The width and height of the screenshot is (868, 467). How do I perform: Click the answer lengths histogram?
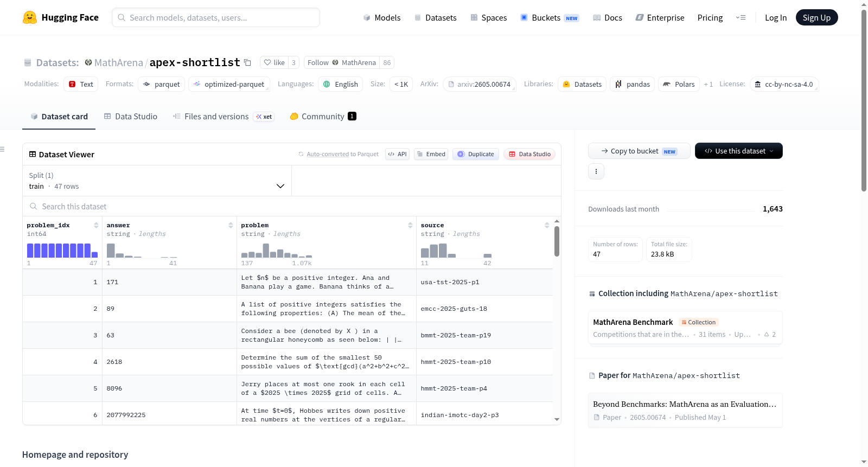(142, 250)
